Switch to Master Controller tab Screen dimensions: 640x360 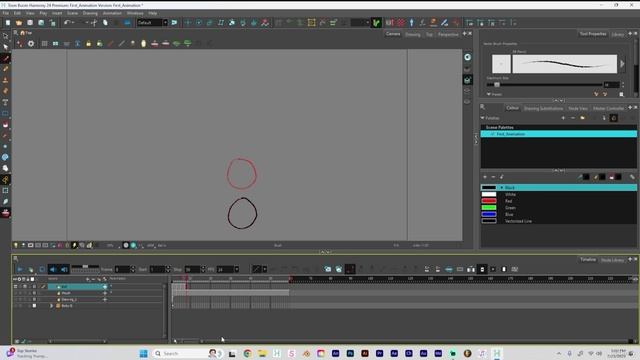608,108
